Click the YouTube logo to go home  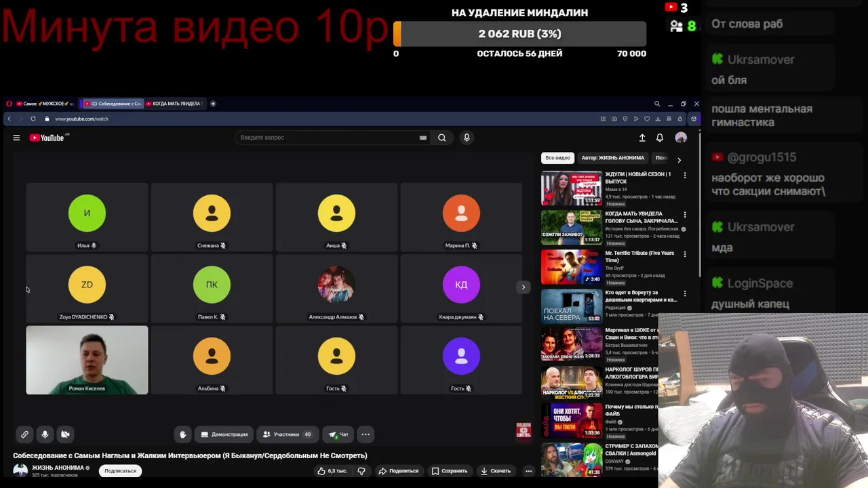point(47,138)
